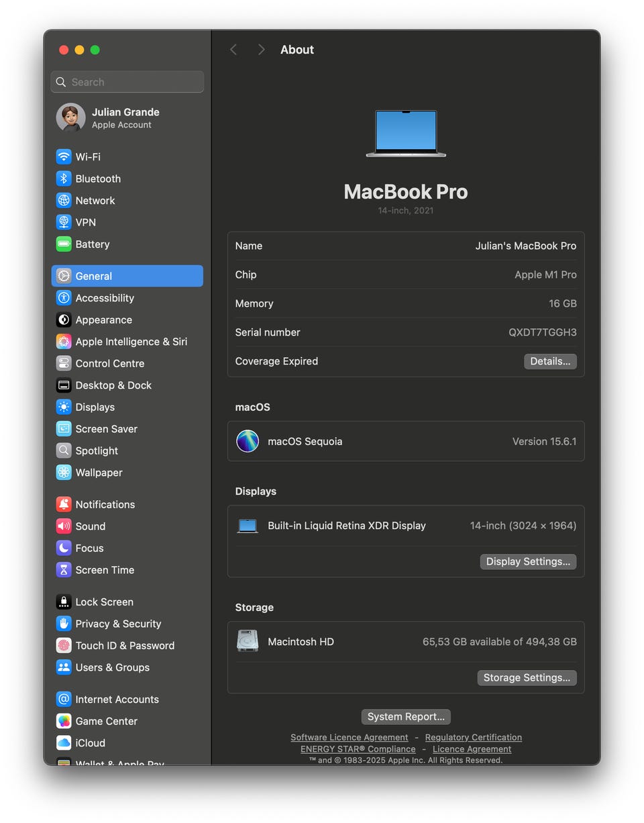644x823 pixels.
Task: Focus the Search field in sidebar
Action: point(127,82)
